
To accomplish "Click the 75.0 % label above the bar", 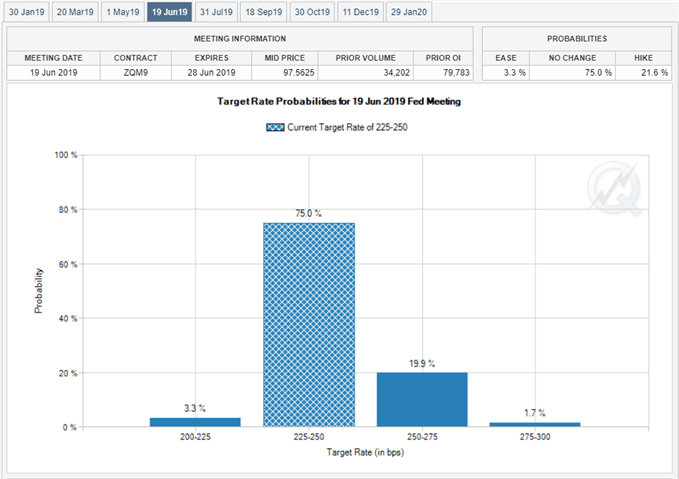I will click(308, 214).
